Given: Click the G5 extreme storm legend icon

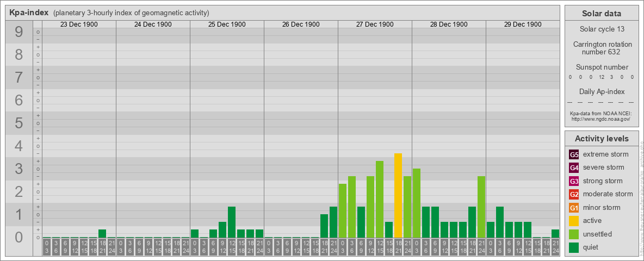Looking at the screenshot, I should tap(574, 155).
